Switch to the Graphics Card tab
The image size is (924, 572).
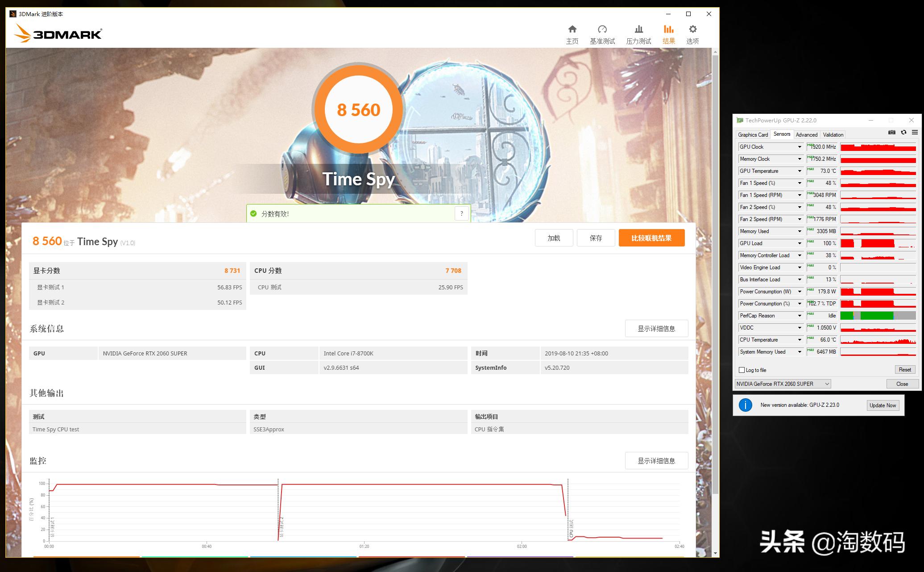click(752, 134)
